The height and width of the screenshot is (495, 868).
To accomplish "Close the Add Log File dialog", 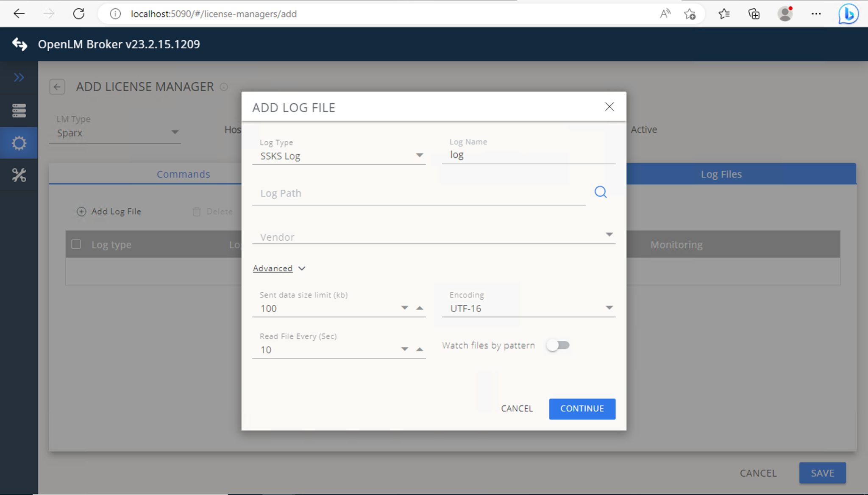I will (609, 106).
